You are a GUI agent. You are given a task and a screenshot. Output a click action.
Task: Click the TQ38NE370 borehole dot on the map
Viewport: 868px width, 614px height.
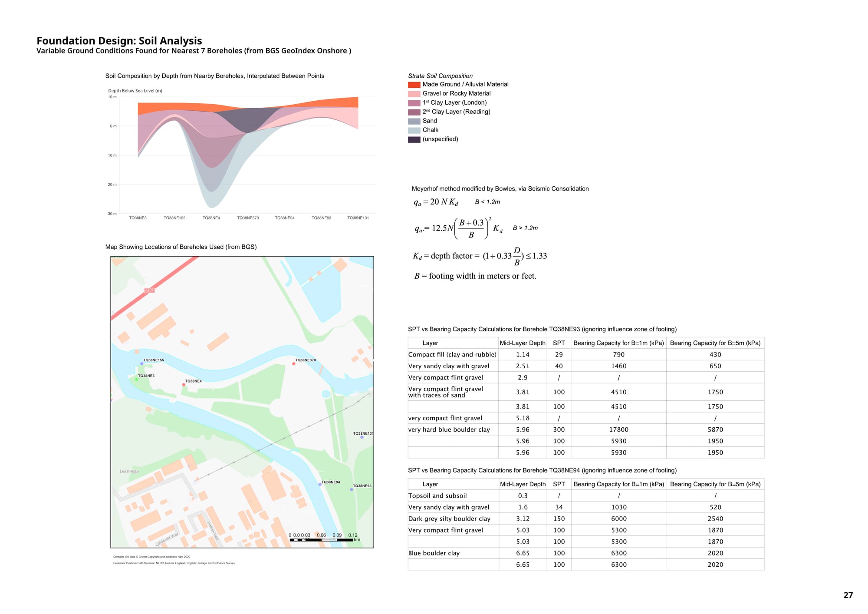(x=294, y=364)
